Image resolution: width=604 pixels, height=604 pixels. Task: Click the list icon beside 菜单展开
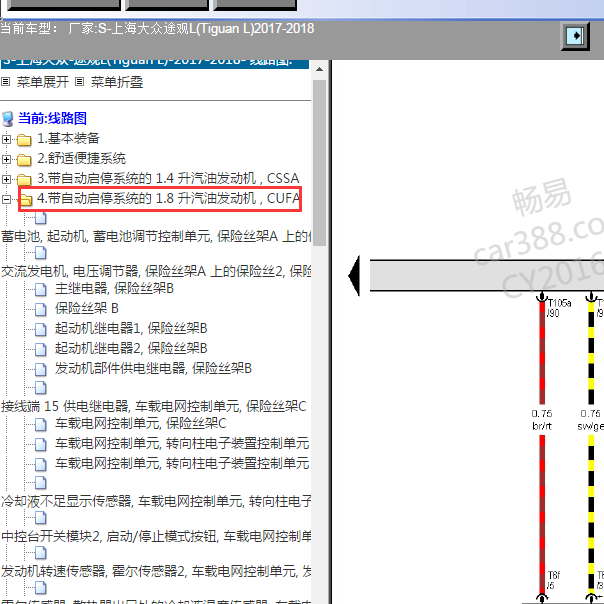click(x=6, y=82)
